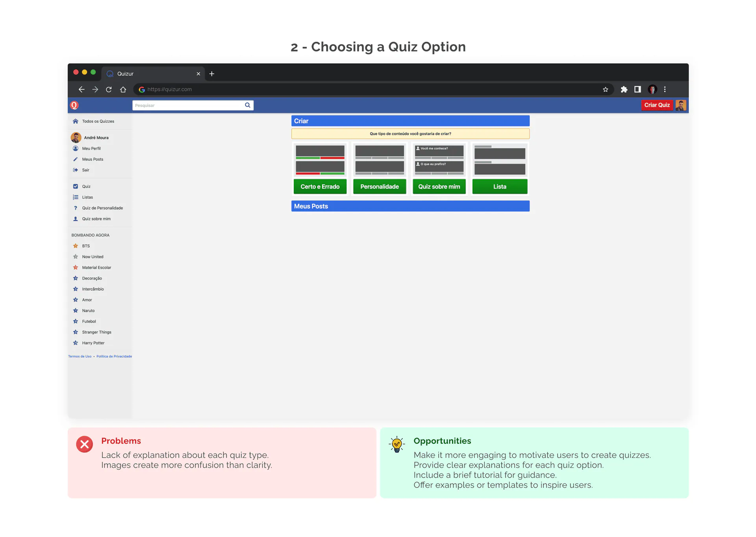Image resolution: width=756 pixels, height=537 pixels.
Task: Open user avatar next to Criar Quiz
Action: 681,105
